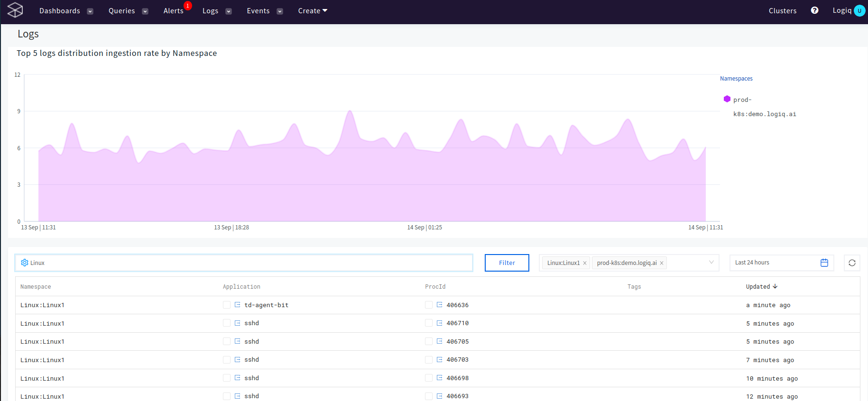
Task: Open the Create dropdown
Action: 313,11
